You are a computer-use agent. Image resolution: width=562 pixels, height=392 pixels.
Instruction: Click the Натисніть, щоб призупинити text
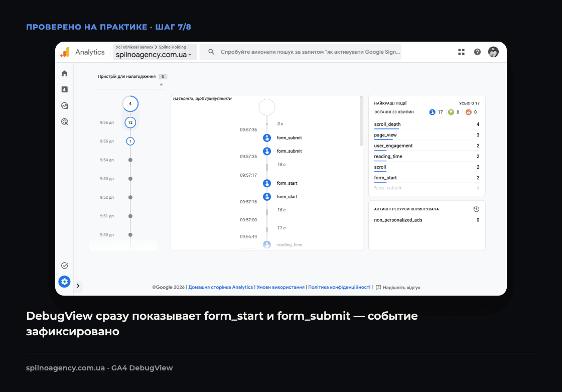[x=202, y=99]
